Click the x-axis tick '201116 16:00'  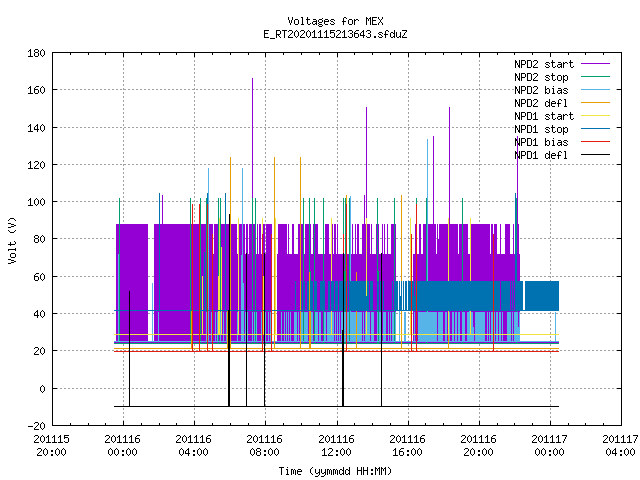click(407, 446)
